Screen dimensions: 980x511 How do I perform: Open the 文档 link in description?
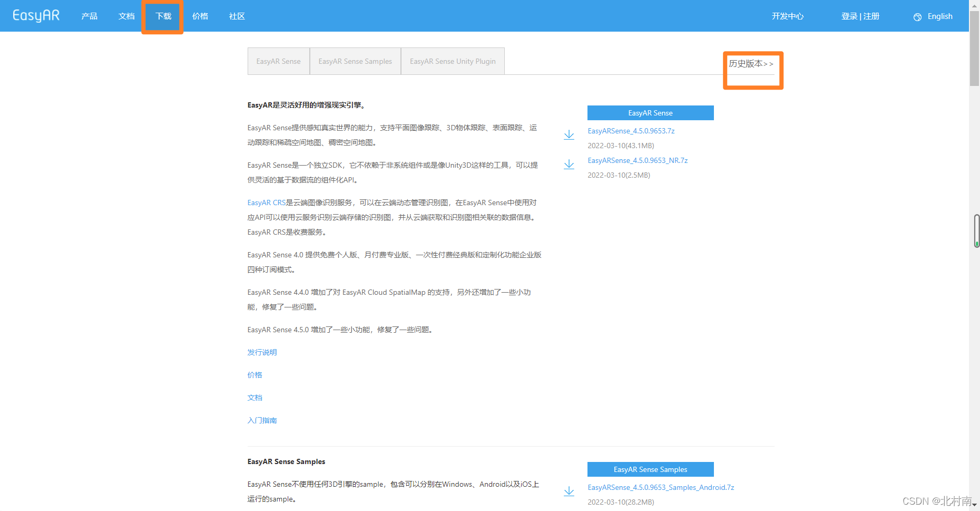pos(255,398)
